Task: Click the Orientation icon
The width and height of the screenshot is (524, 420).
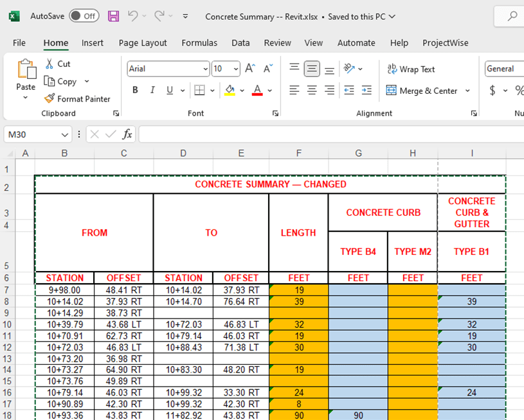Action: [349, 69]
